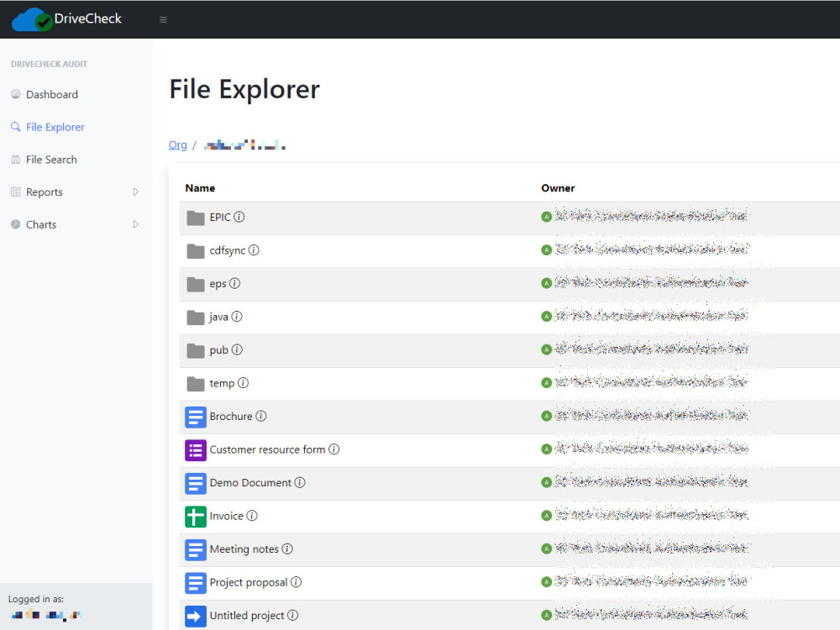The width and height of the screenshot is (840, 630).
Task: Show info for java folder
Action: point(237,317)
